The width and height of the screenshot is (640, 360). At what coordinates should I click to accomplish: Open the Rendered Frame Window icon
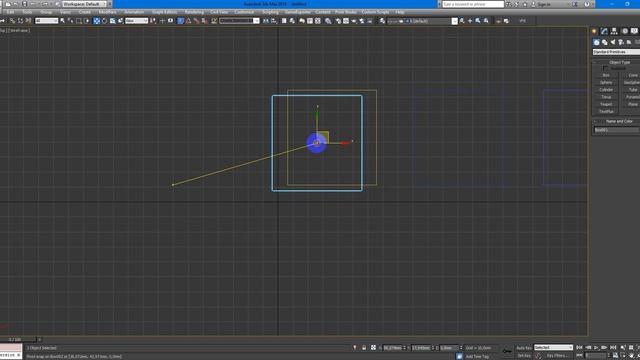[x=346, y=21]
